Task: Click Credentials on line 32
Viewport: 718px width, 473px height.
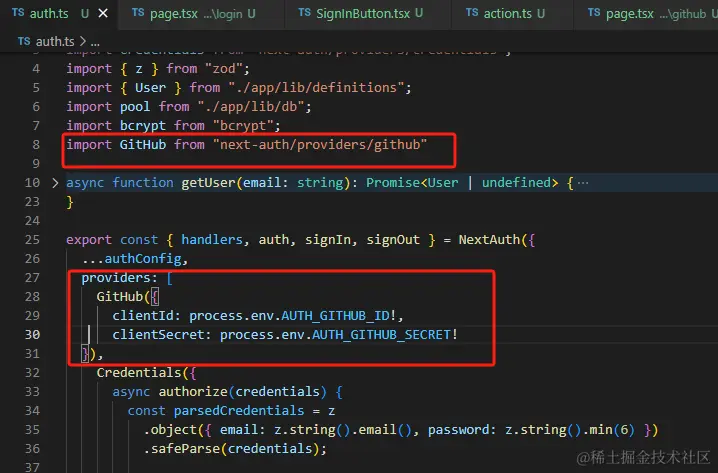Action: point(139,373)
